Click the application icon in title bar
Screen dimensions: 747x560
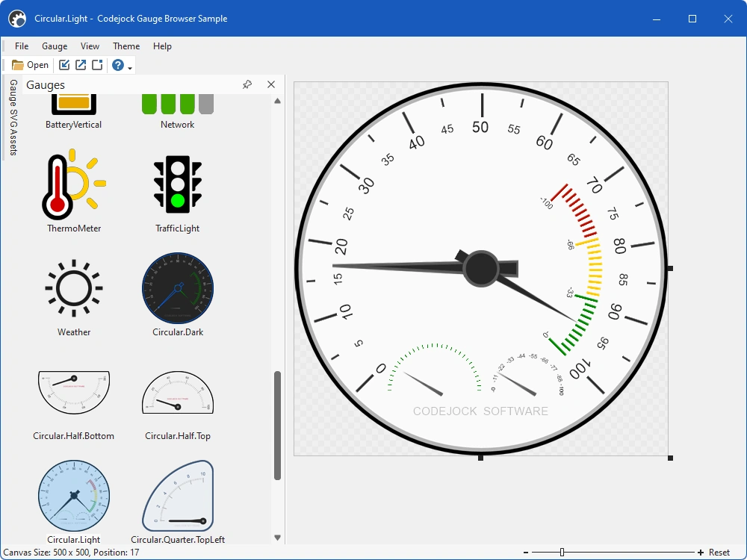18,19
